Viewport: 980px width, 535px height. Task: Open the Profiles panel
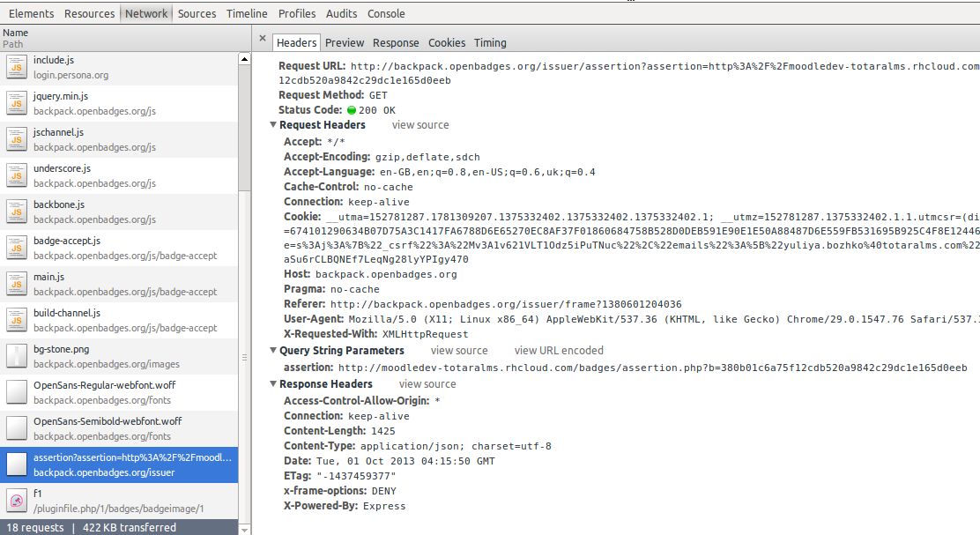(297, 14)
